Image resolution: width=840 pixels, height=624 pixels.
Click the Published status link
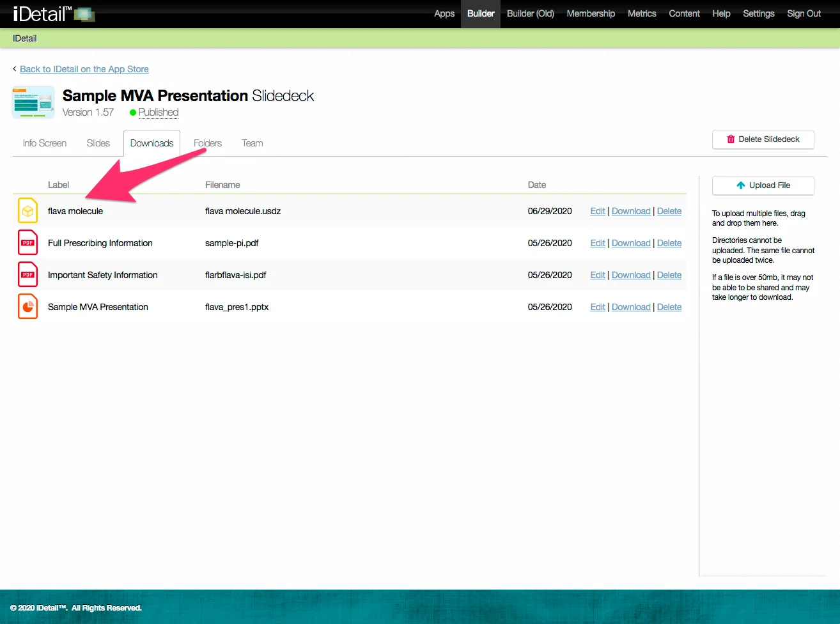pos(159,113)
